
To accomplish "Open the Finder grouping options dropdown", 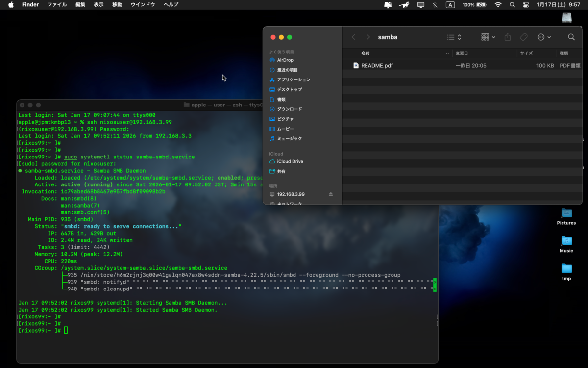I will point(488,37).
